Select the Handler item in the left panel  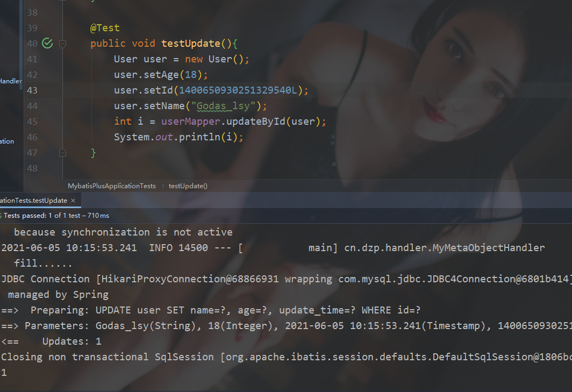click(x=11, y=81)
